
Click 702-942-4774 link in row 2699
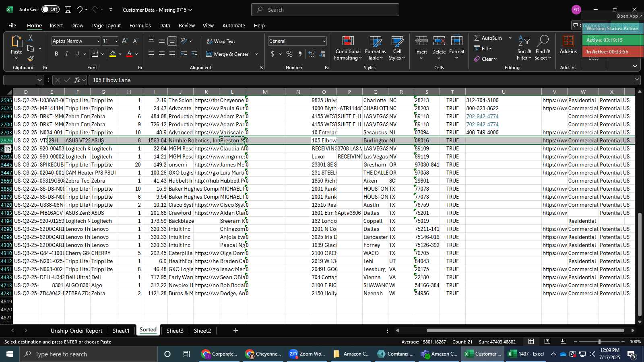point(482,116)
